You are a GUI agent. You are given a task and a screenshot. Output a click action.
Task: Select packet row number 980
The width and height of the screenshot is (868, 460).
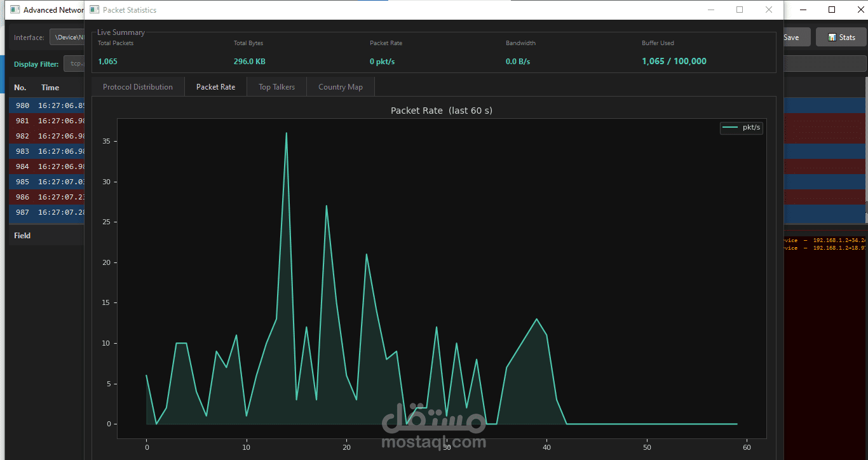click(46, 105)
